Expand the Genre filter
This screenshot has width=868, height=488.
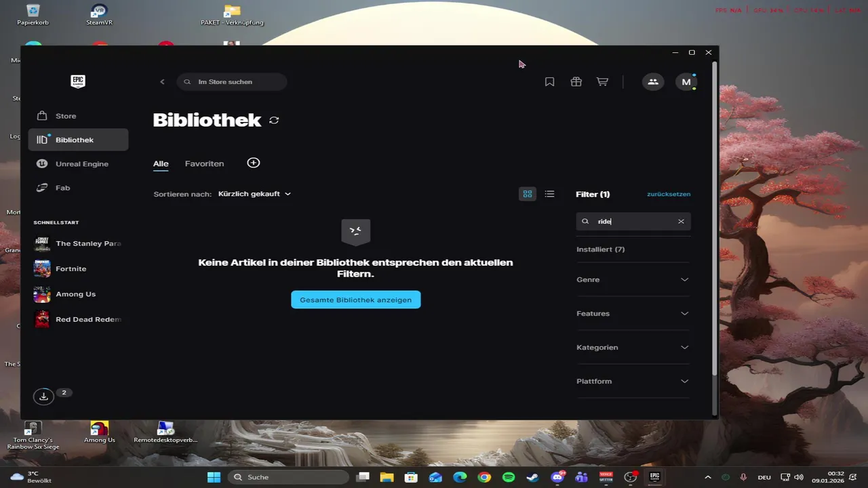(x=633, y=279)
